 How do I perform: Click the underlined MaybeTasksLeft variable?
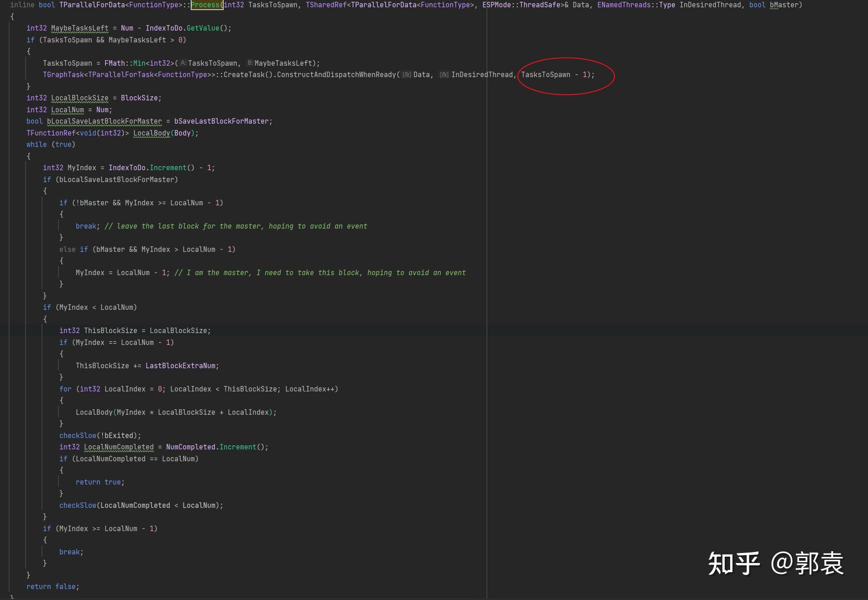click(80, 28)
